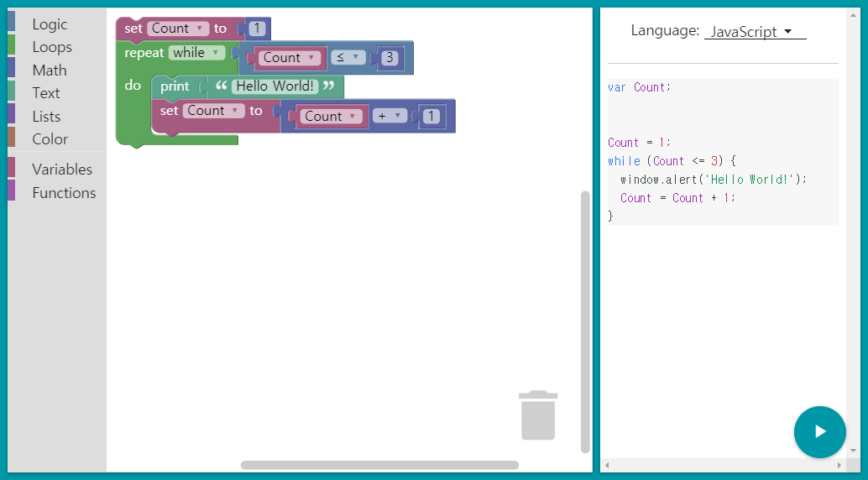The height and width of the screenshot is (480, 868).
Task: Open Count variable dropdown in top set block
Action: [178, 29]
